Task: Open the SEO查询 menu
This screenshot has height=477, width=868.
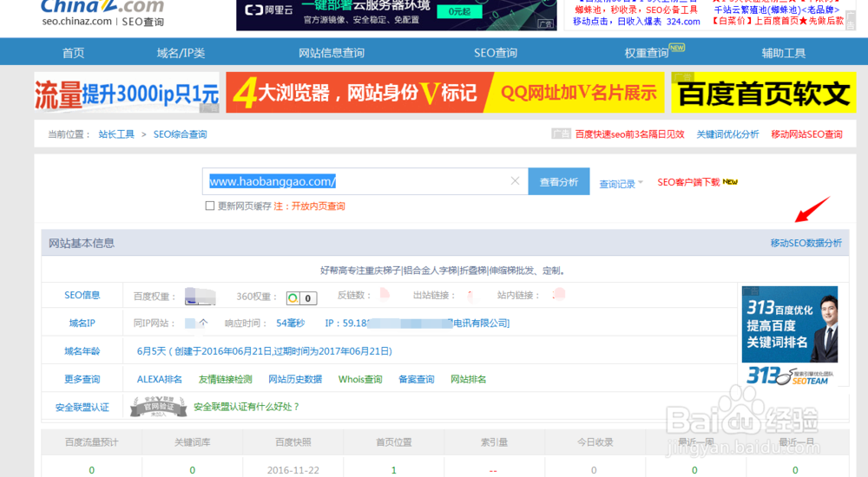Action: [495, 53]
